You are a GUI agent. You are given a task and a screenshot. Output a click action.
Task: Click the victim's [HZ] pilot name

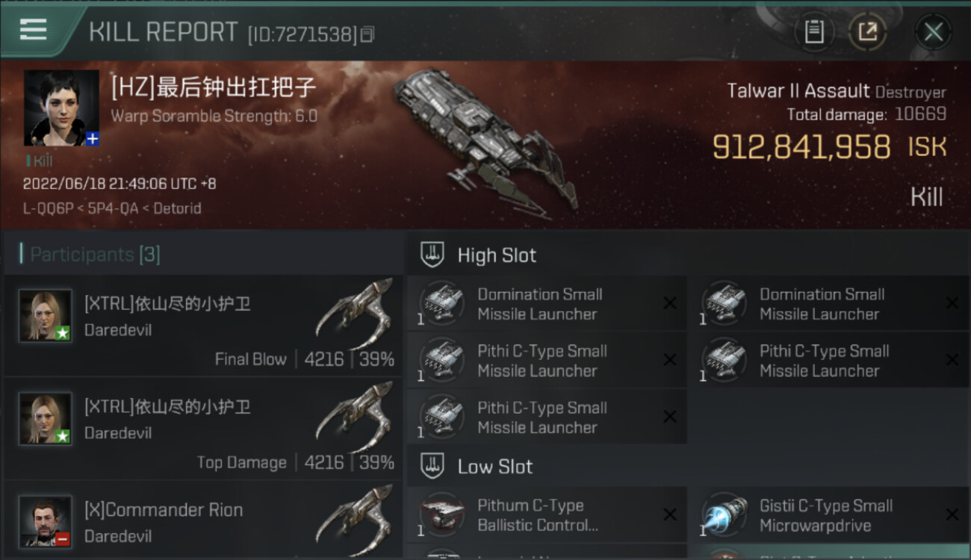(x=214, y=87)
